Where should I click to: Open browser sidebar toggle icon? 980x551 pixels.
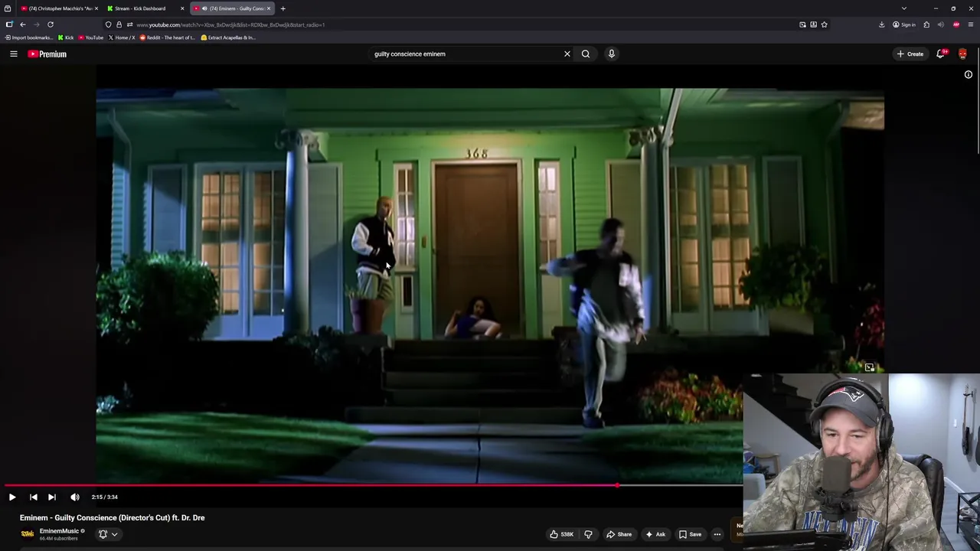pos(9,24)
